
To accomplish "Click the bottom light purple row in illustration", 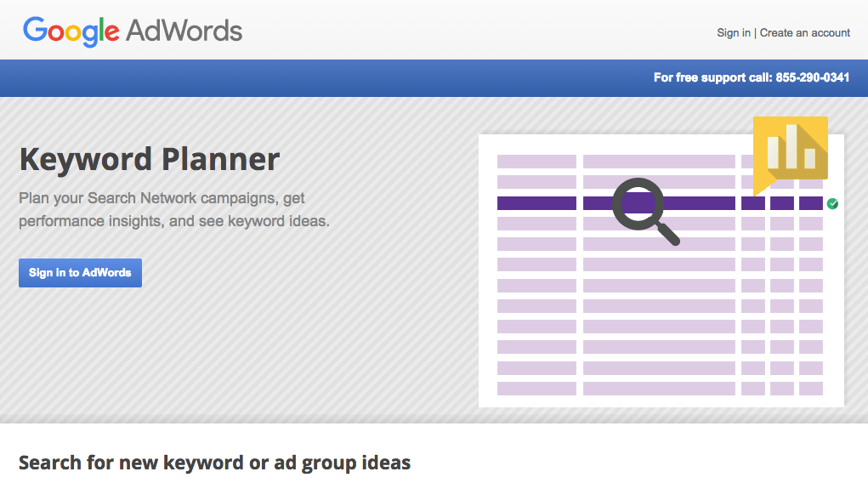I will tap(536, 389).
